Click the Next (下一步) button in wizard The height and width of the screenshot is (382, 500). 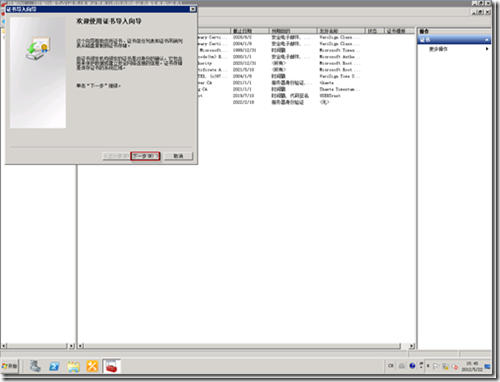click(x=145, y=156)
